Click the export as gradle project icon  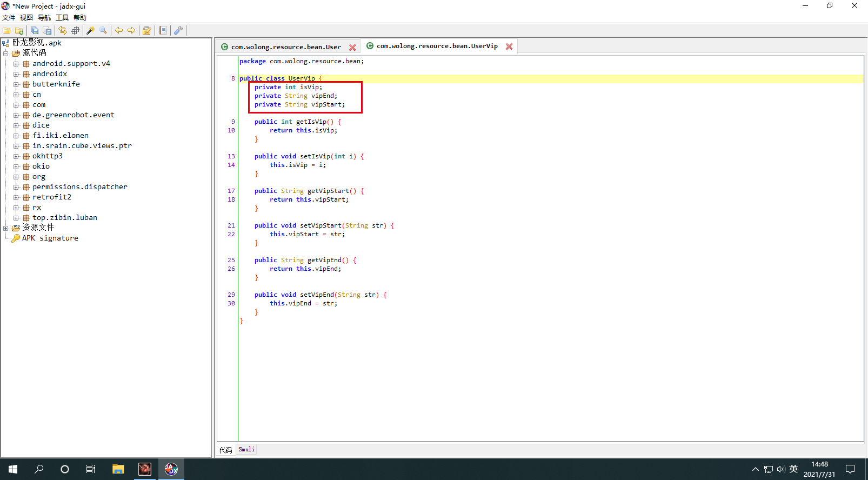click(47, 31)
